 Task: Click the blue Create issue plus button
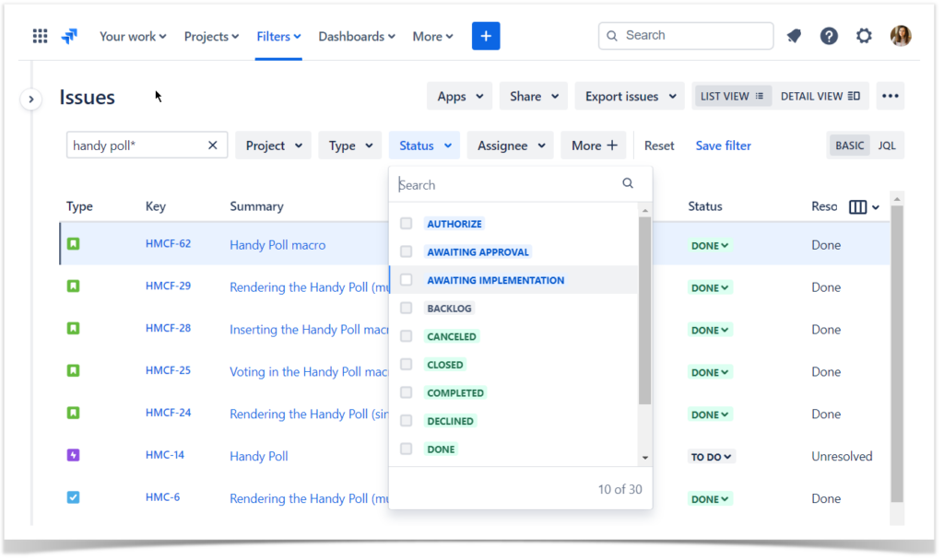486,36
